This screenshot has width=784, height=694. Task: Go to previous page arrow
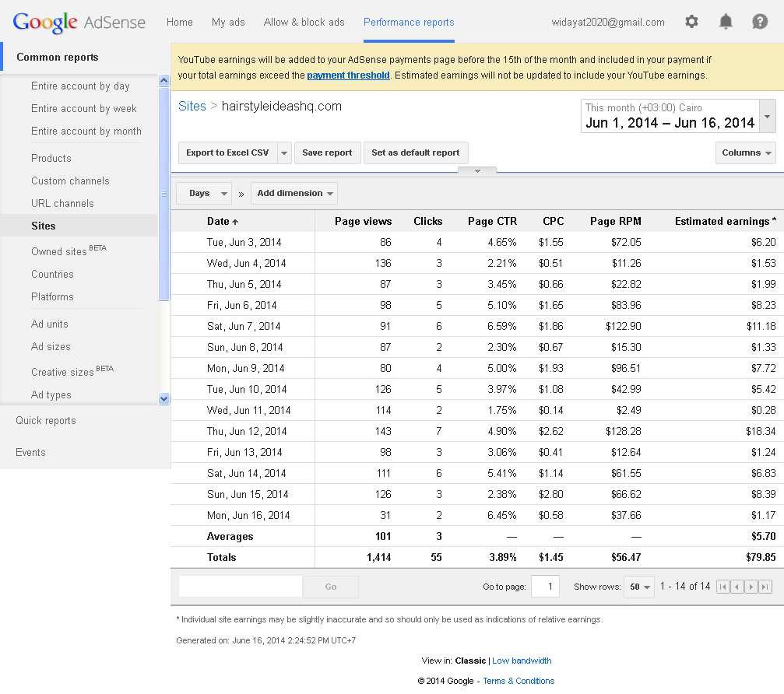737,587
